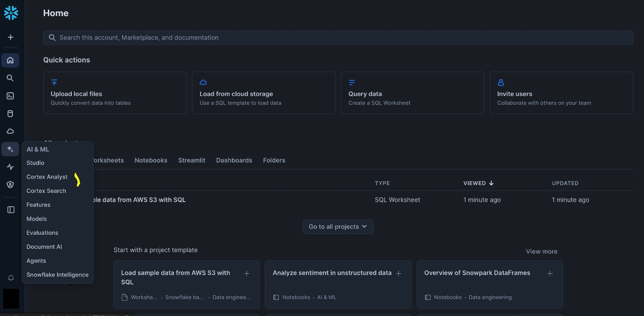Open Snowflake Intelligence menu entry

pos(57,275)
